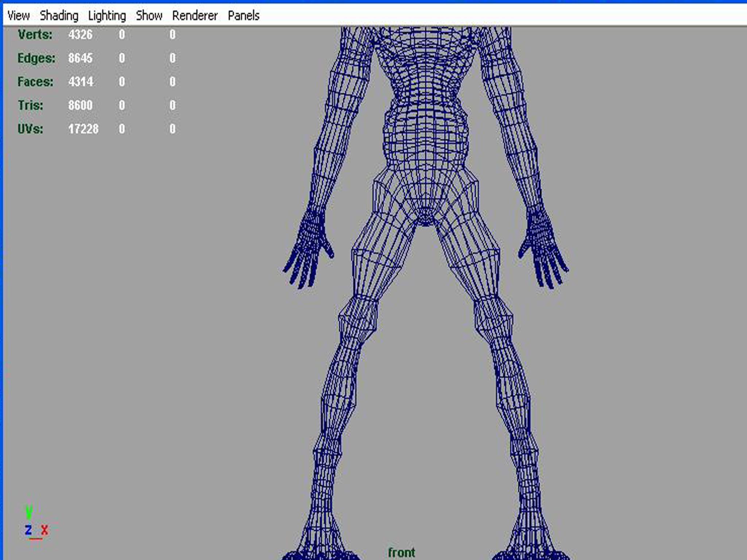Click the Verts count label
Viewport: 747px width, 560px height.
point(35,35)
